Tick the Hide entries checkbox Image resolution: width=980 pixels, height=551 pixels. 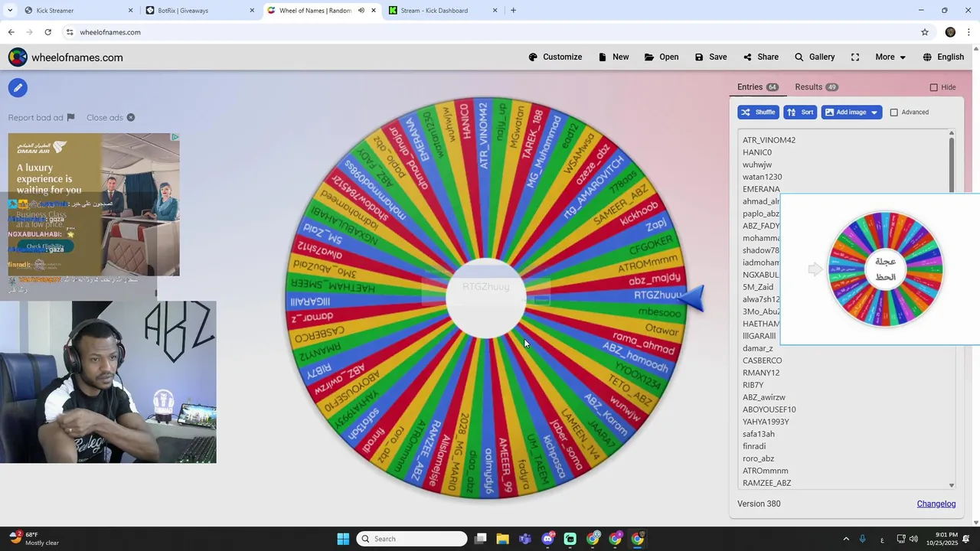(933, 87)
